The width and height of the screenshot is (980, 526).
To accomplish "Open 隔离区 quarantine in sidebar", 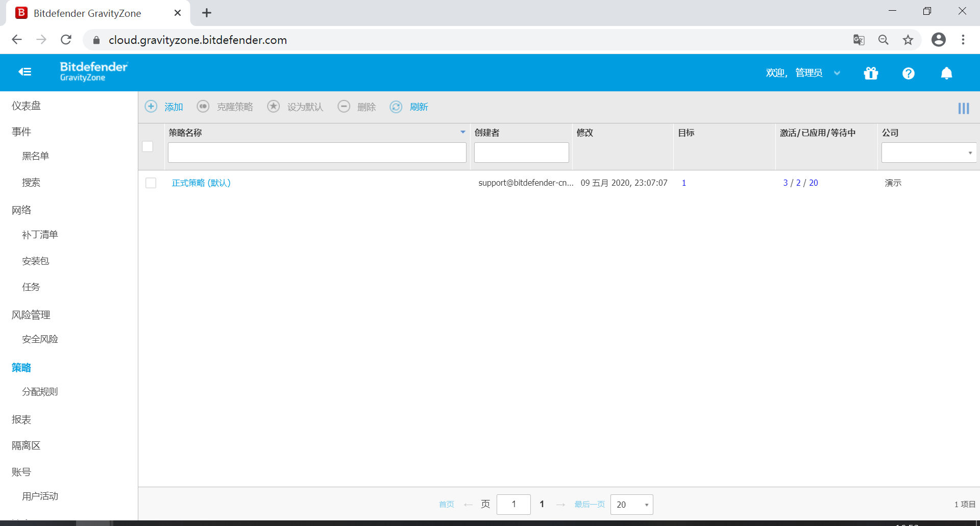I will [26, 445].
